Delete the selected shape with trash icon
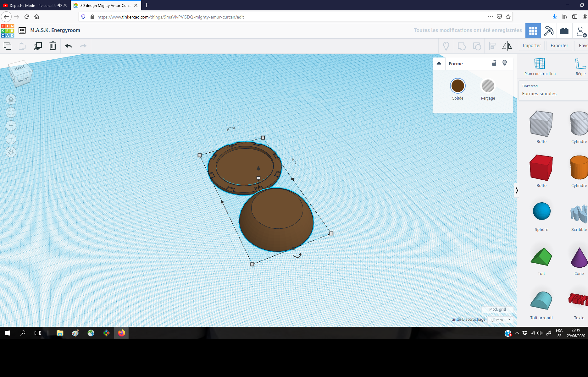Image resolution: width=588 pixels, height=377 pixels. coord(53,46)
